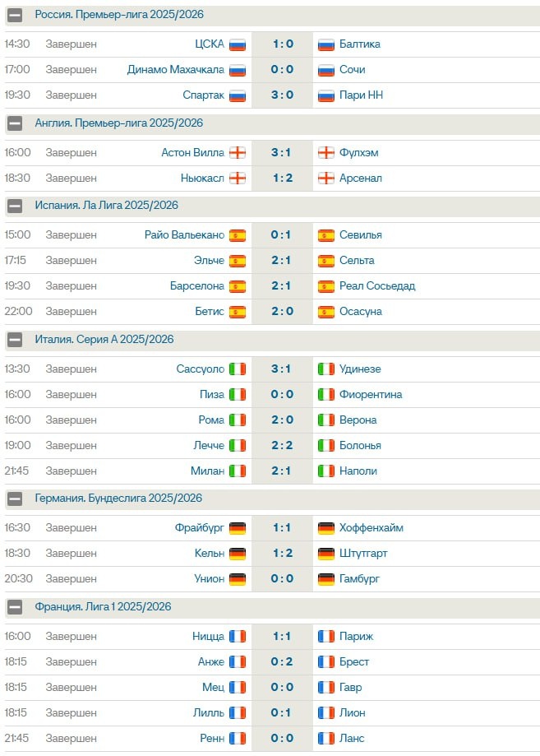
Task: Open the Ницца 1:1 Париж score
Action: pyautogui.click(x=282, y=637)
